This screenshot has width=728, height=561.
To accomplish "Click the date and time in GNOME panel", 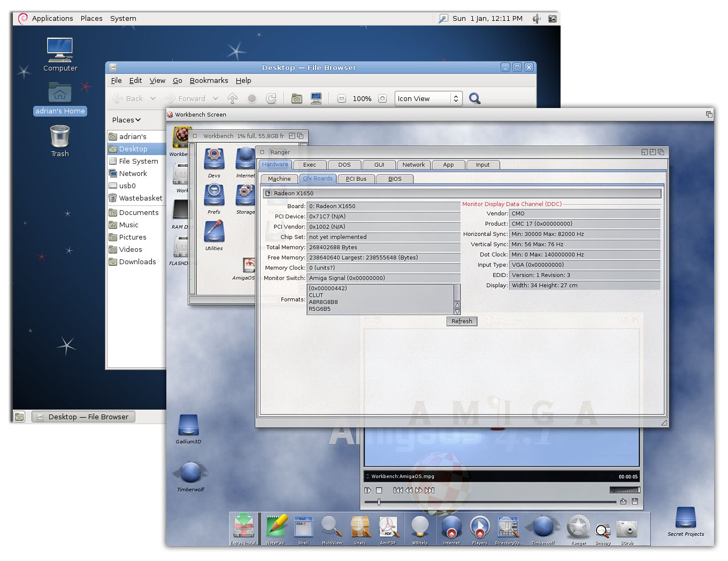I will pos(487,18).
